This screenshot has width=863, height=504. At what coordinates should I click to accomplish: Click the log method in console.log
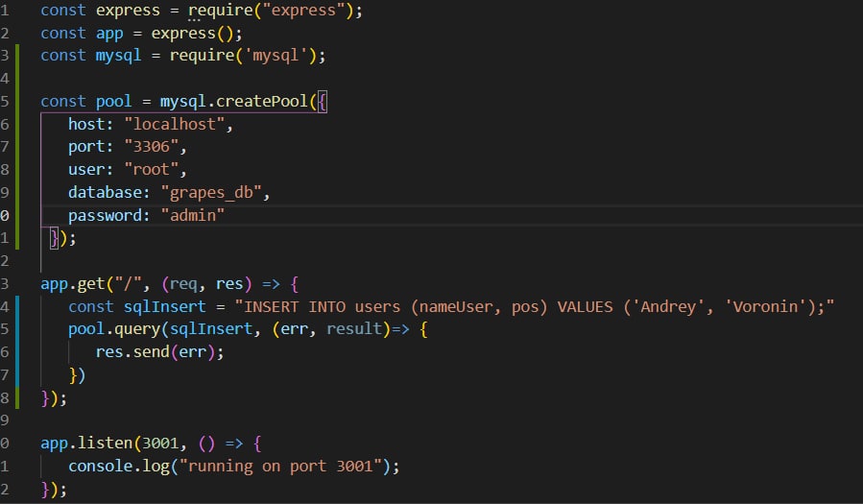coord(156,466)
